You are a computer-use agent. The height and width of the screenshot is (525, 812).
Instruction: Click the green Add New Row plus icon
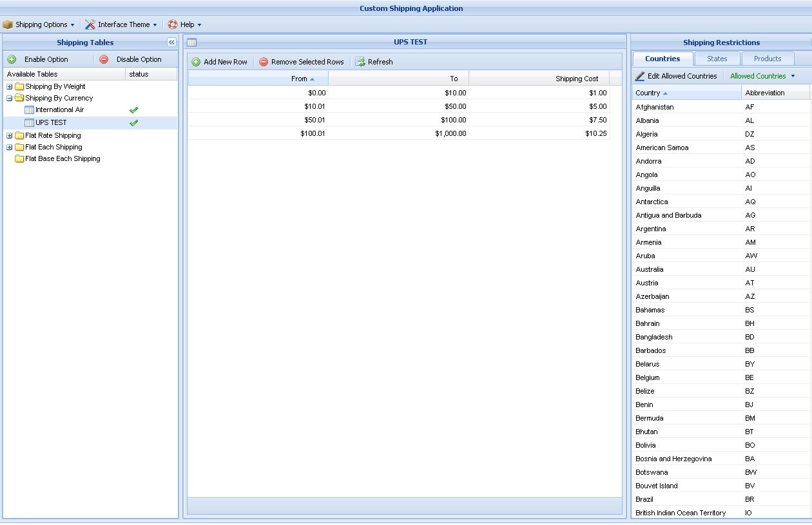[196, 62]
